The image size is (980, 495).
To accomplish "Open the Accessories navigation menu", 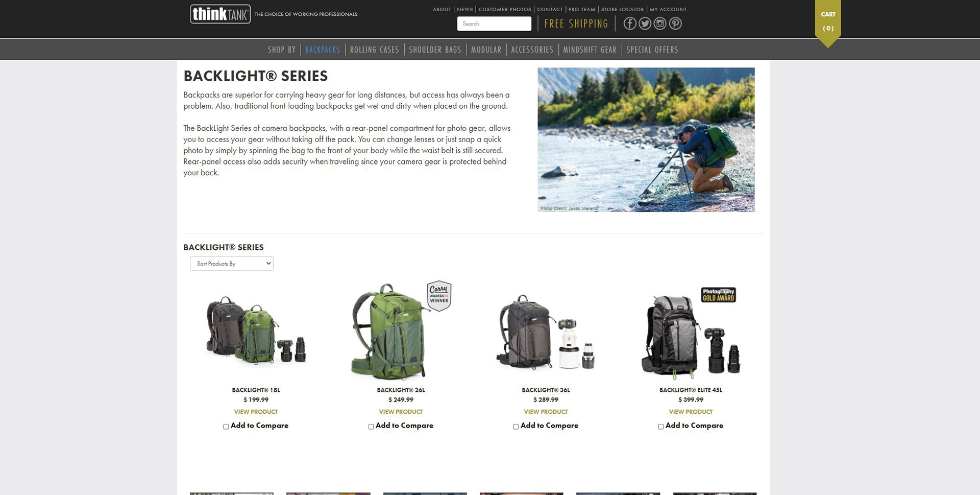I will 532,50.
